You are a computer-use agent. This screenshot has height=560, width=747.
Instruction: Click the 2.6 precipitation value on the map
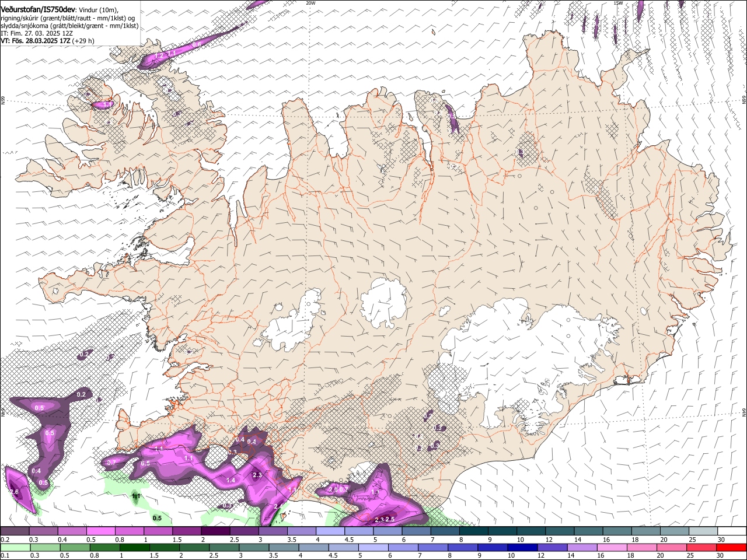click(x=14, y=492)
